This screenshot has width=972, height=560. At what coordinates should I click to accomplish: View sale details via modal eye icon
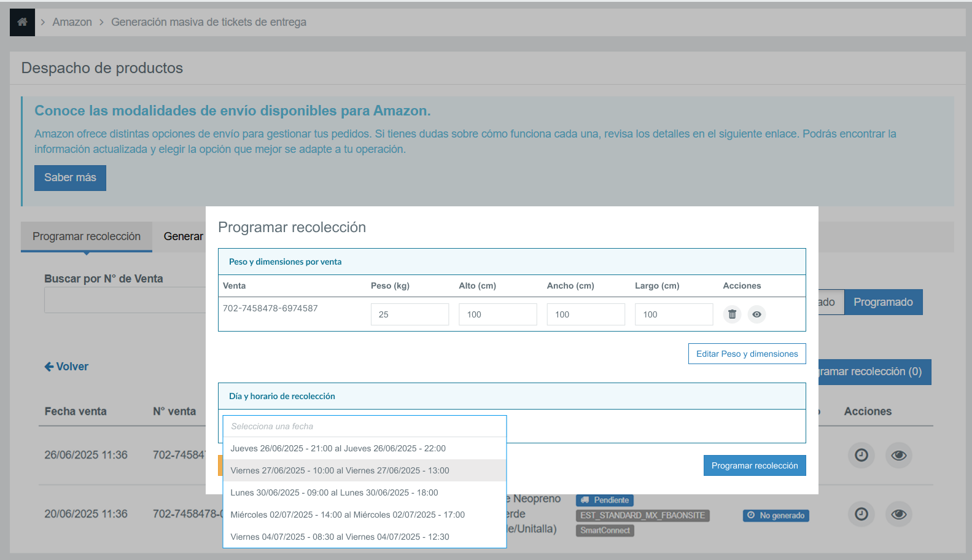(x=756, y=314)
